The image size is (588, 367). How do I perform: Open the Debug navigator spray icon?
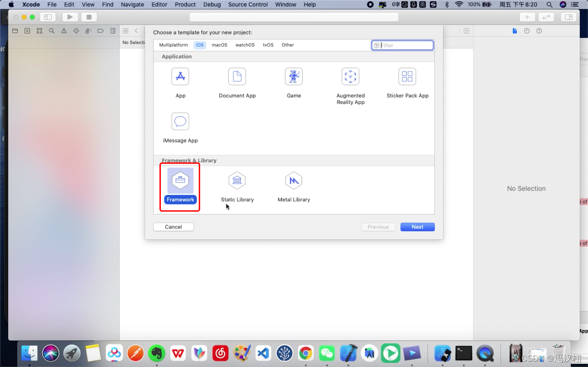coord(88,31)
